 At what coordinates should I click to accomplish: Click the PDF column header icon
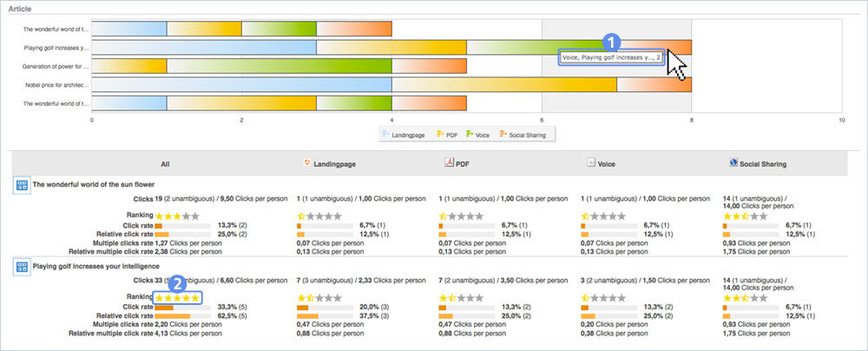pos(450,162)
